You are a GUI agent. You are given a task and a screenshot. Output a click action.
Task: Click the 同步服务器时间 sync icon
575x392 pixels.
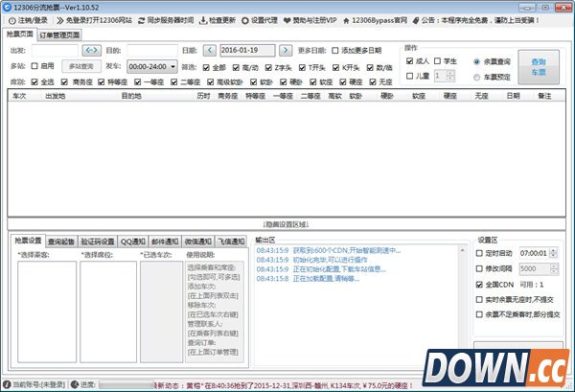point(142,20)
